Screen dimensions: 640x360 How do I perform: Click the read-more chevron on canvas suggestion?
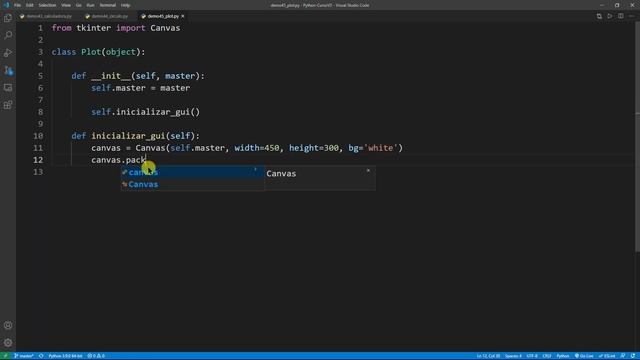click(256, 169)
